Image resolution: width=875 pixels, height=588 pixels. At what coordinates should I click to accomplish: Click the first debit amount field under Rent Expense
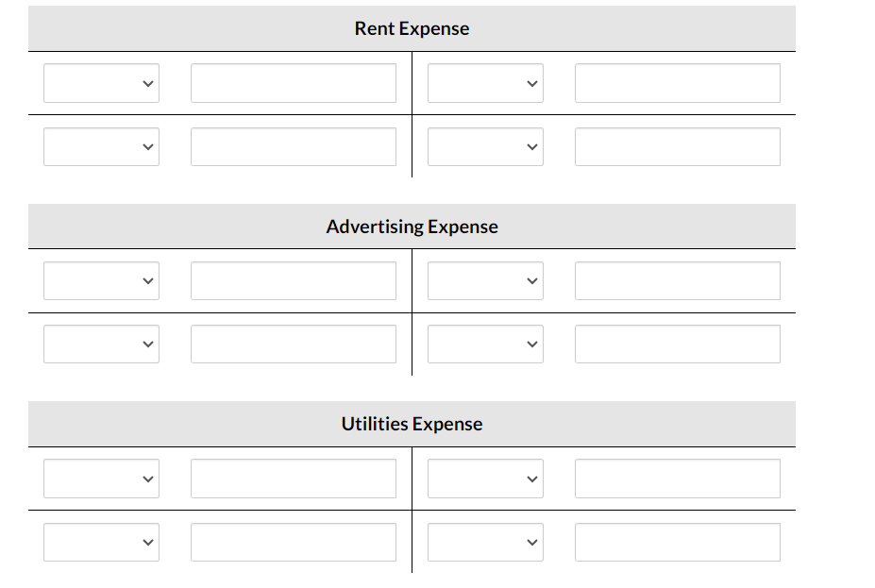[x=294, y=83]
